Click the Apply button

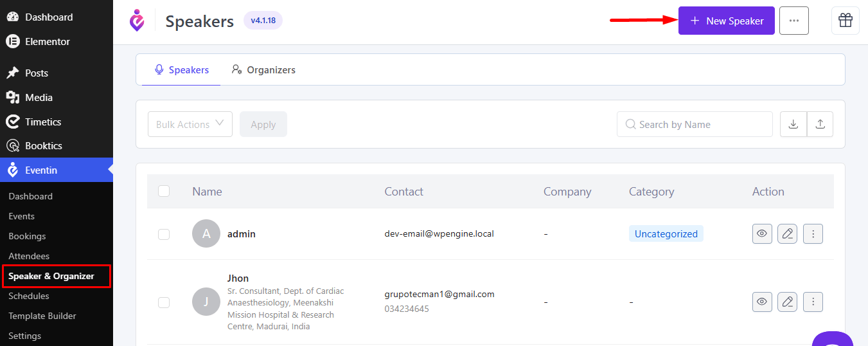pos(263,124)
